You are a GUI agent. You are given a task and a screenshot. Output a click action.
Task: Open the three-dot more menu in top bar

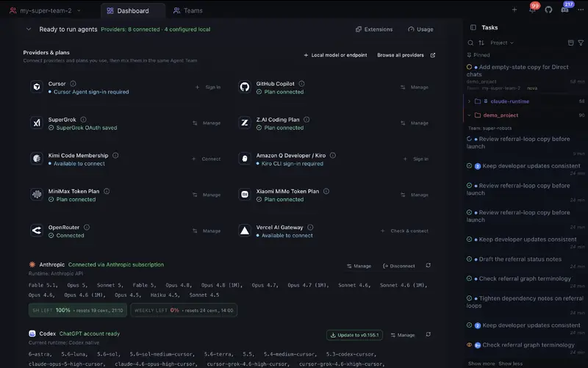pyautogui.click(x=581, y=10)
